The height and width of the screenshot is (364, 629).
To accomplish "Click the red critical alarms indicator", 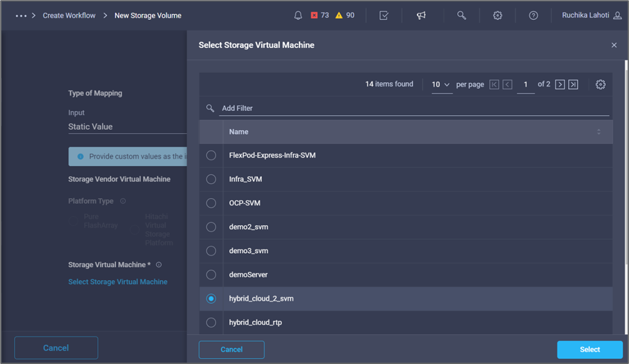I will pyautogui.click(x=320, y=15).
